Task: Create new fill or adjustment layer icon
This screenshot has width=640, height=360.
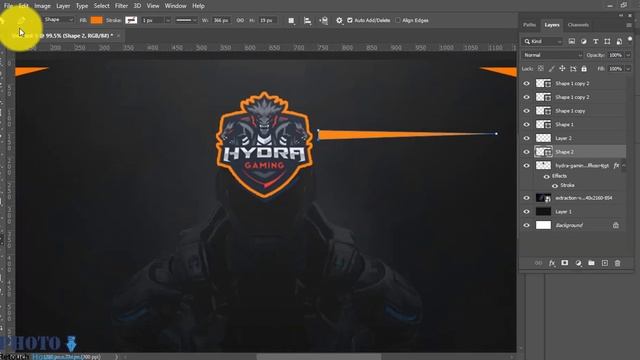Action: pyautogui.click(x=578, y=263)
